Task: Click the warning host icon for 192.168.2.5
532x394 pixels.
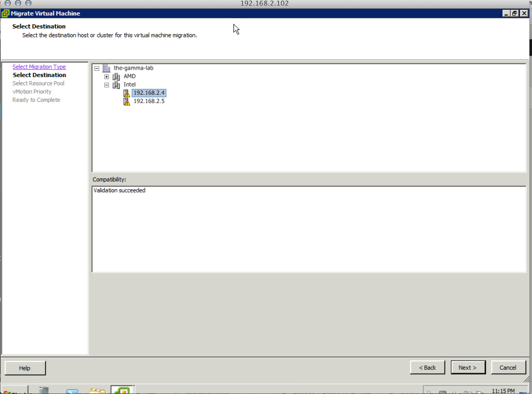Action: coord(127,101)
